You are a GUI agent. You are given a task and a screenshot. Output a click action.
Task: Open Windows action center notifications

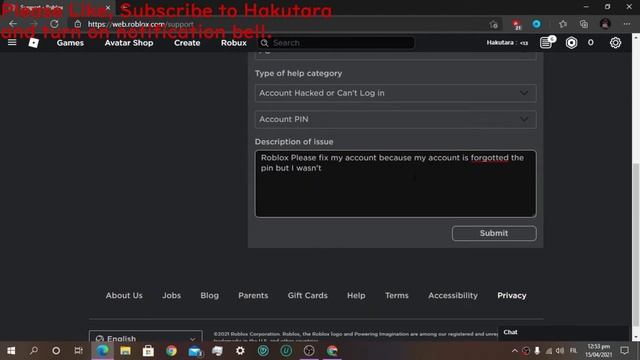pyautogui.click(x=624, y=351)
